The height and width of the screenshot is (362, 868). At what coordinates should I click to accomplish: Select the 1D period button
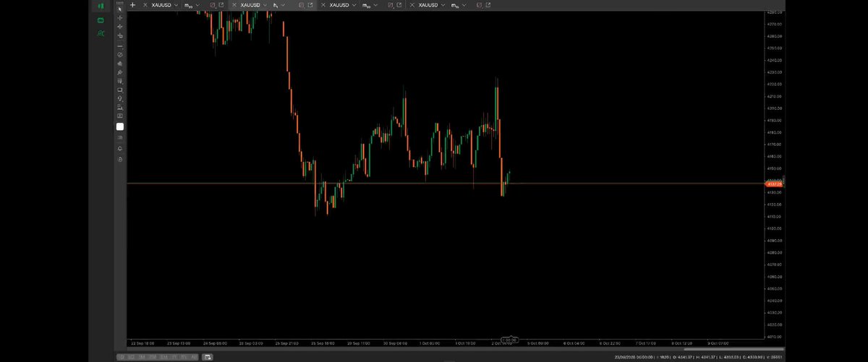click(x=121, y=357)
